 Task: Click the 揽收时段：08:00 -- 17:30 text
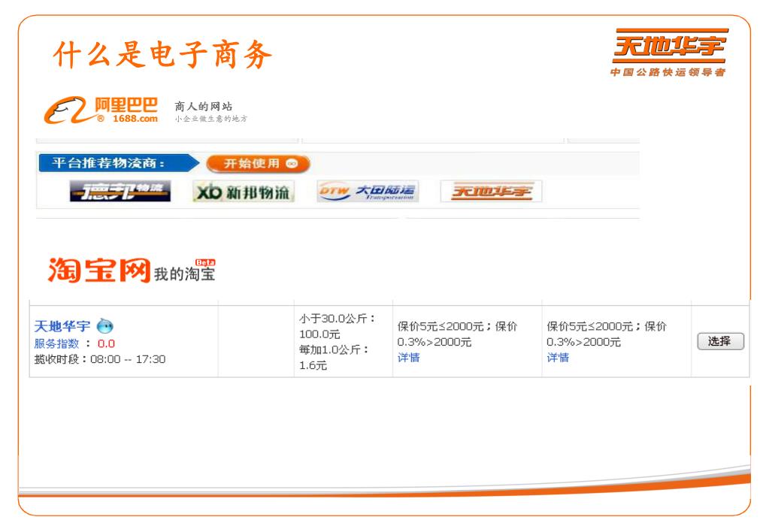click(x=99, y=359)
